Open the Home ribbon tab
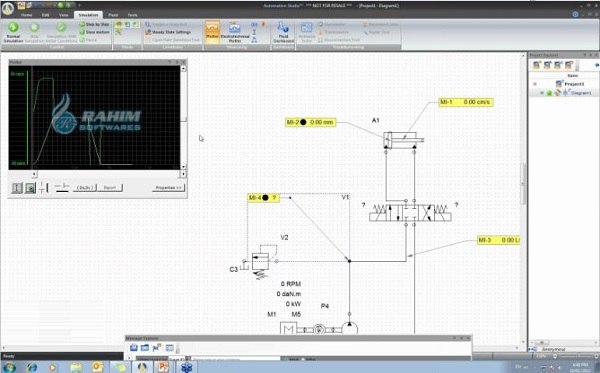The width and height of the screenshot is (600, 373). (x=26, y=15)
